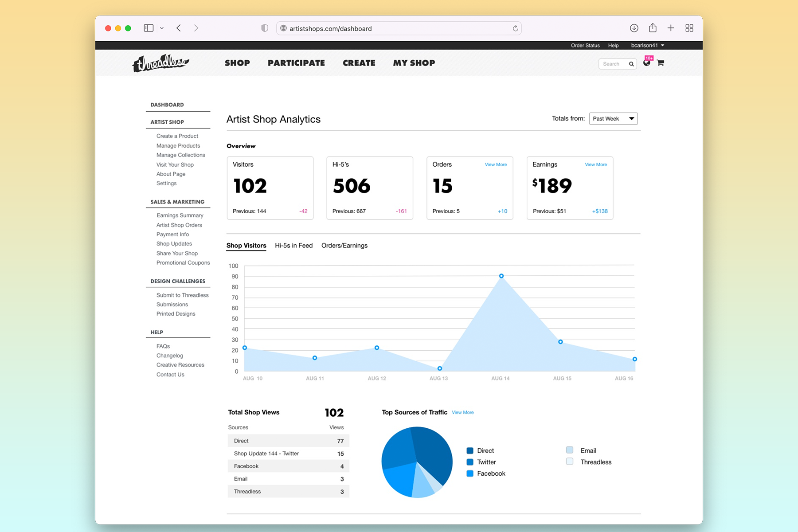Image resolution: width=798 pixels, height=532 pixels.
Task: Click the Email legend color swatch
Action: pyautogui.click(x=570, y=450)
